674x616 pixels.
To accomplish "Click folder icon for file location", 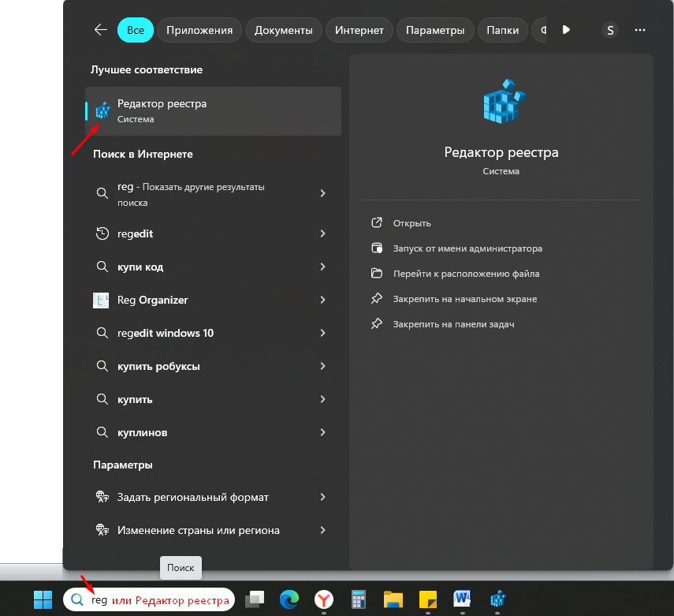I will click(x=377, y=273).
